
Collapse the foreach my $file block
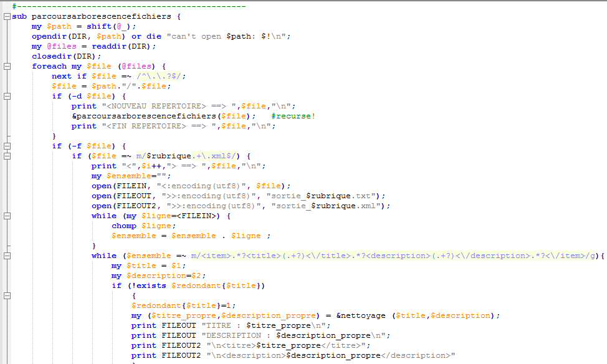(6, 66)
